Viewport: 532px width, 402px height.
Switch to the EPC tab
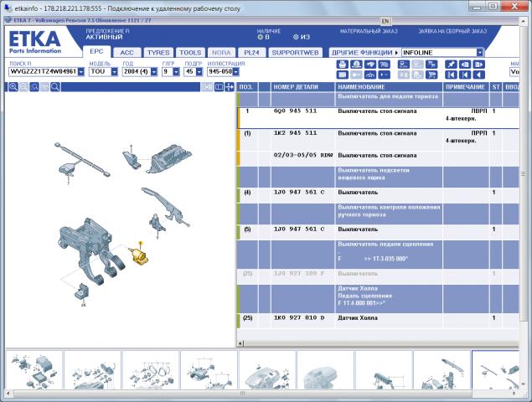[96, 51]
